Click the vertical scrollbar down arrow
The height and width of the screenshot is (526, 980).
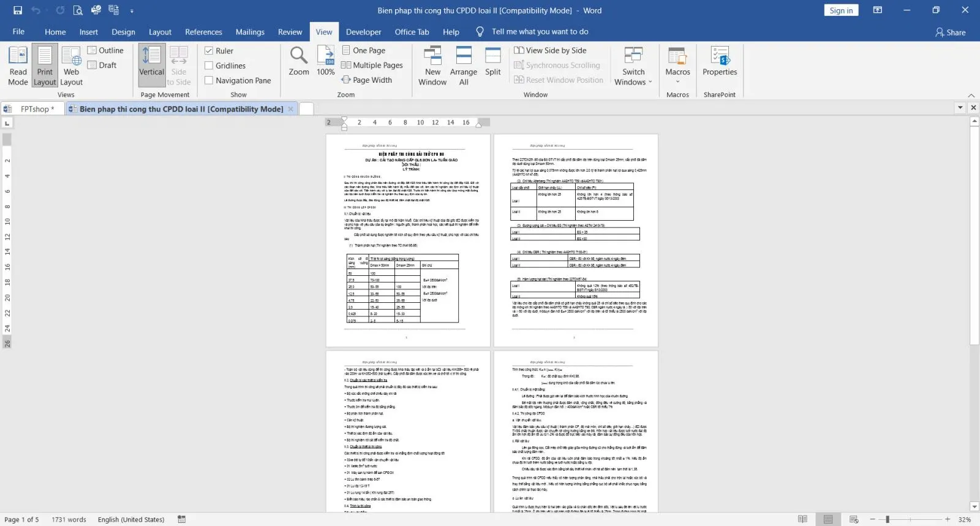point(974,506)
